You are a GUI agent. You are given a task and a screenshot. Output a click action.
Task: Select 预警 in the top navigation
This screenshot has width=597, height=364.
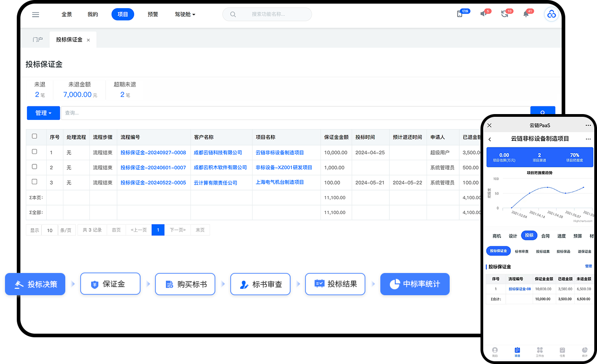point(153,14)
